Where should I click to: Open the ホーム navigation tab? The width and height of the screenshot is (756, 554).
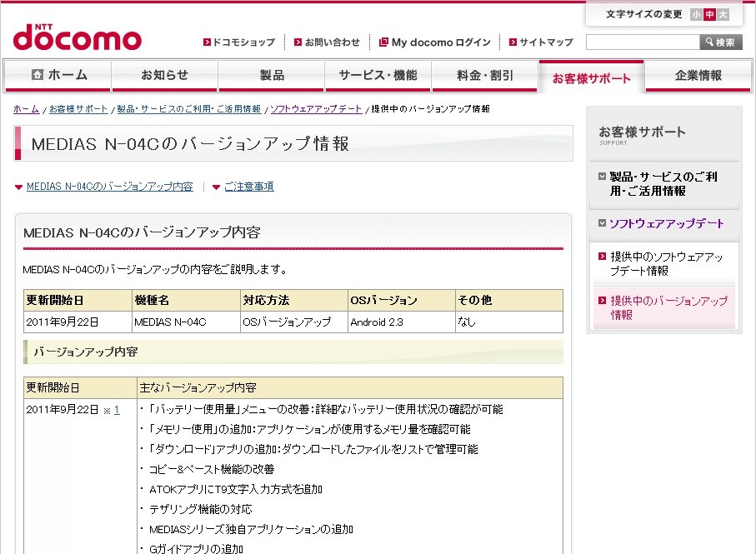click(x=58, y=76)
